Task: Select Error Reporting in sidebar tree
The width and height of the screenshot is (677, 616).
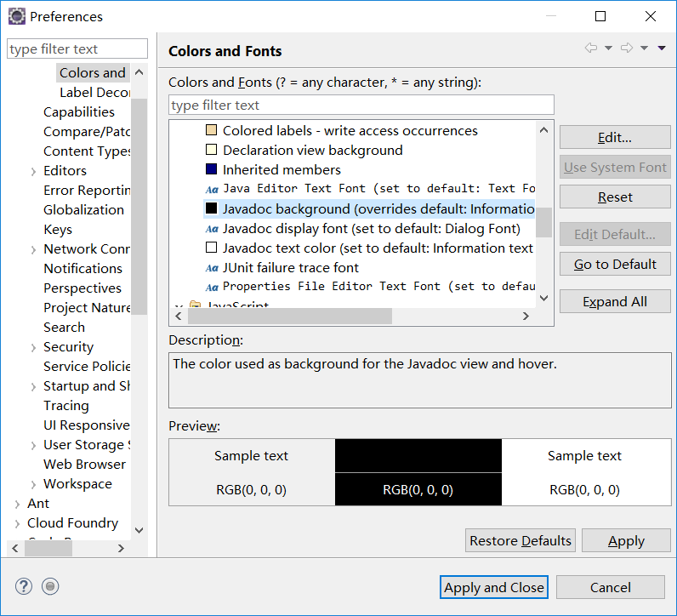Action: [x=87, y=190]
